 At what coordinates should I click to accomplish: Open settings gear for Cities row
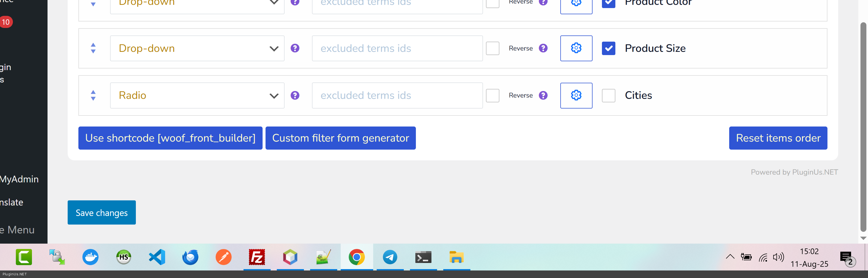coord(576,95)
